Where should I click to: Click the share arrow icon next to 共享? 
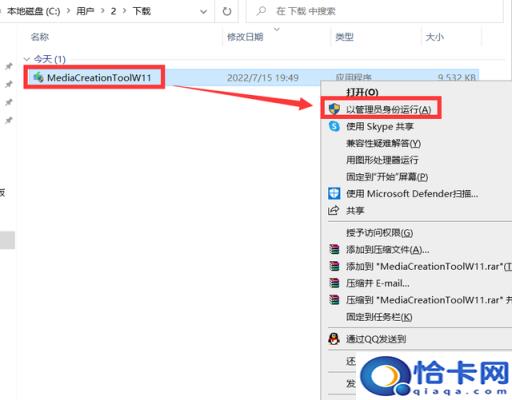[x=334, y=210]
